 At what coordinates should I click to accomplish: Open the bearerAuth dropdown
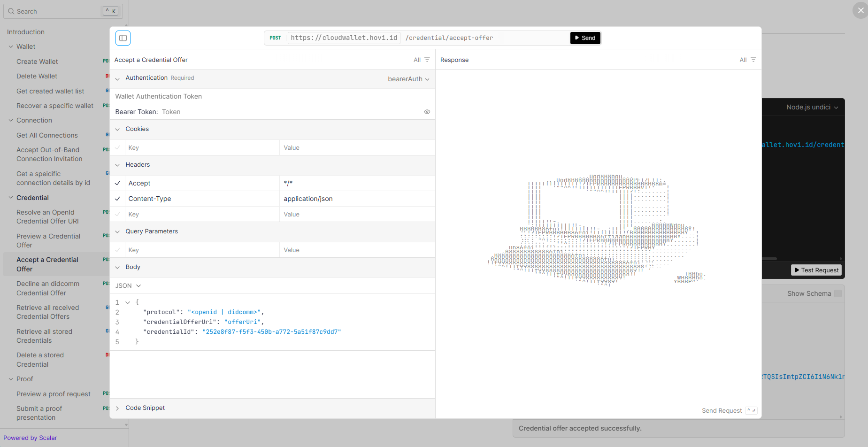[408, 79]
